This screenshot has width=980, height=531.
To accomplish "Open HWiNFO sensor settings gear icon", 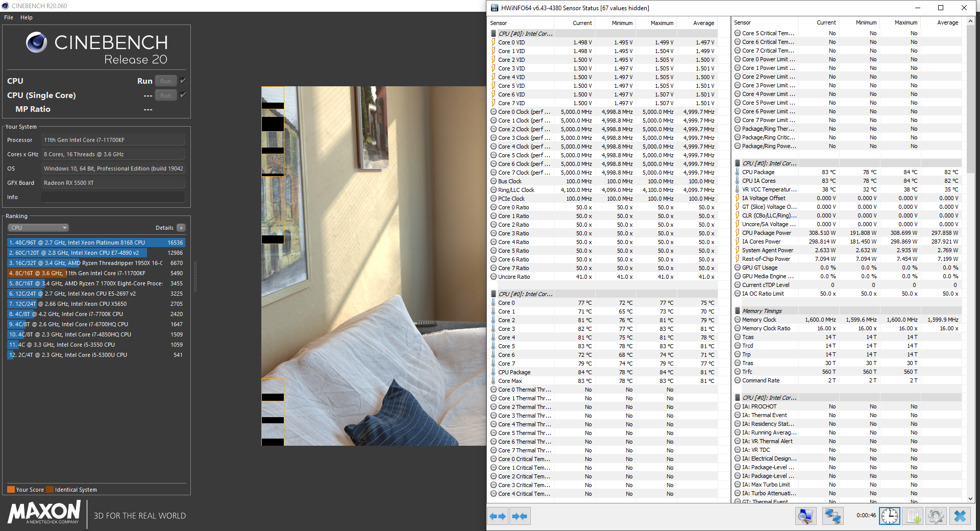I will [x=936, y=516].
